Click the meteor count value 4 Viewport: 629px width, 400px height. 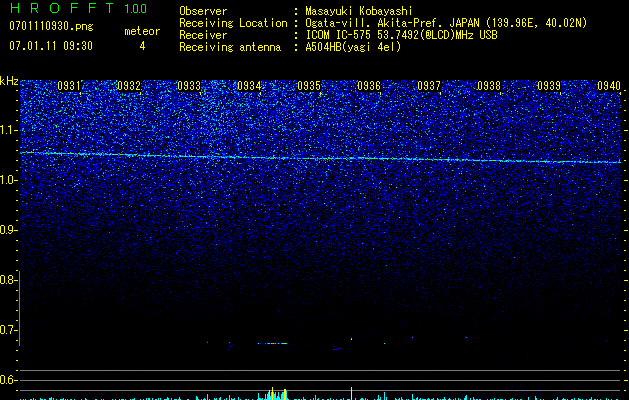point(142,46)
